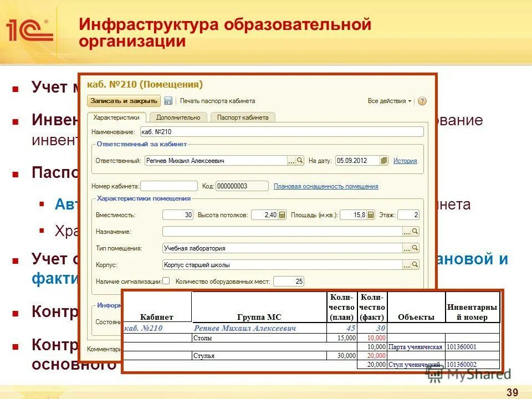The height and width of the screenshot is (399, 532).
Task: Click the ellipsis chooser for Ответственный
Action: tap(291, 161)
